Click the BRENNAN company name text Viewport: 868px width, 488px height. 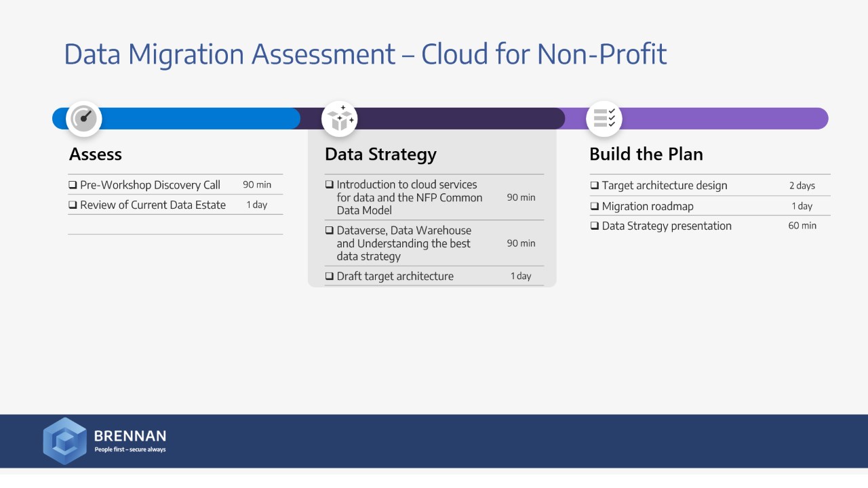(x=130, y=436)
